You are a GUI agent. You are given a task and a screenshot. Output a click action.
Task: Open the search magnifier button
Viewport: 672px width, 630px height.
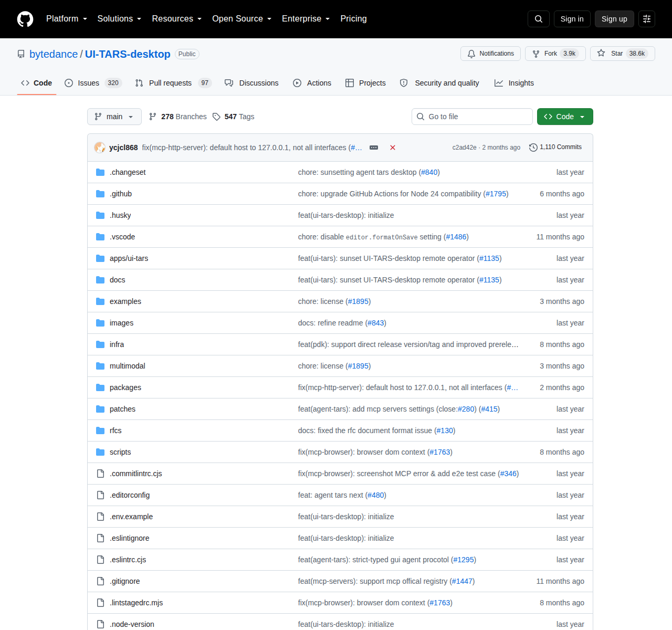(x=539, y=19)
